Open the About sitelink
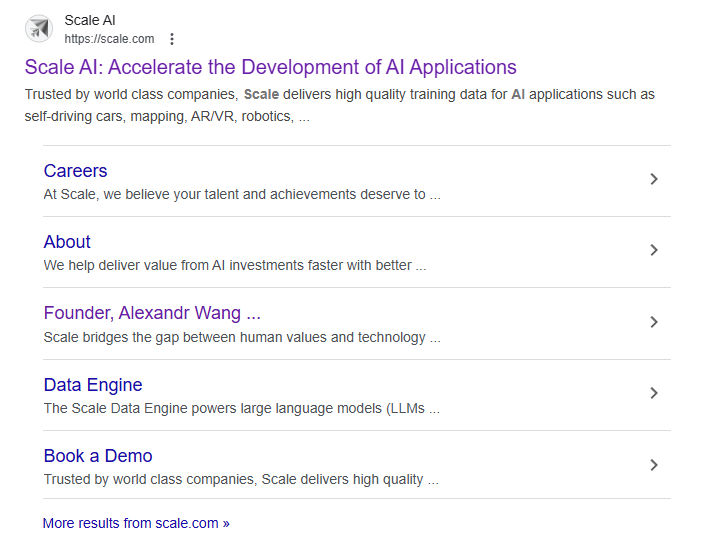The image size is (710, 538). click(x=67, y=242)
